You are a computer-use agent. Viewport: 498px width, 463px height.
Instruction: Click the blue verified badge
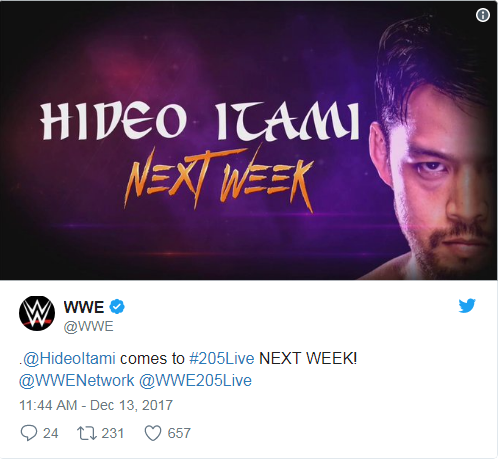pyautogui.click(x=117, y=307)
